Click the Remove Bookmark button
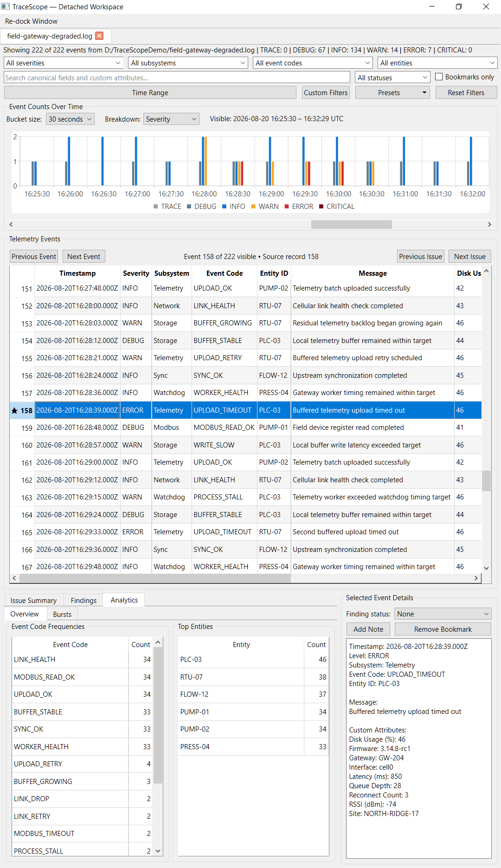 443,629
